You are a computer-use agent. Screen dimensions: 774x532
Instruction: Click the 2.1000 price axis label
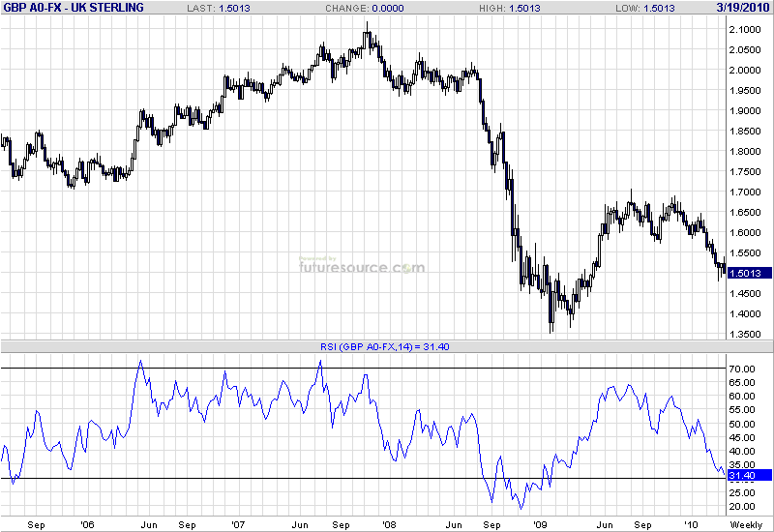click(745, 30)
